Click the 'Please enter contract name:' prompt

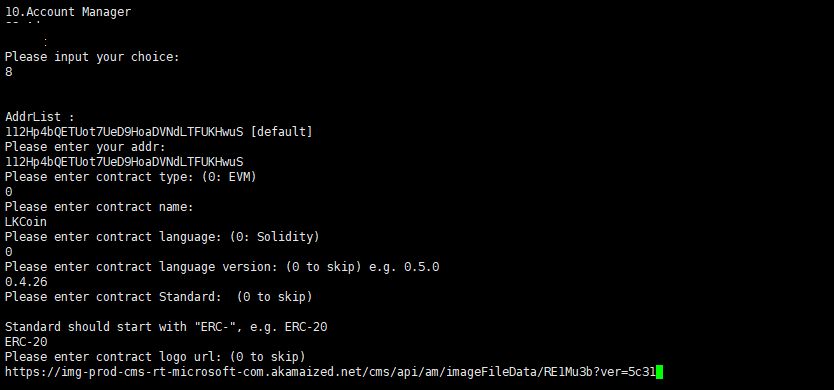[x=99, y=206]
